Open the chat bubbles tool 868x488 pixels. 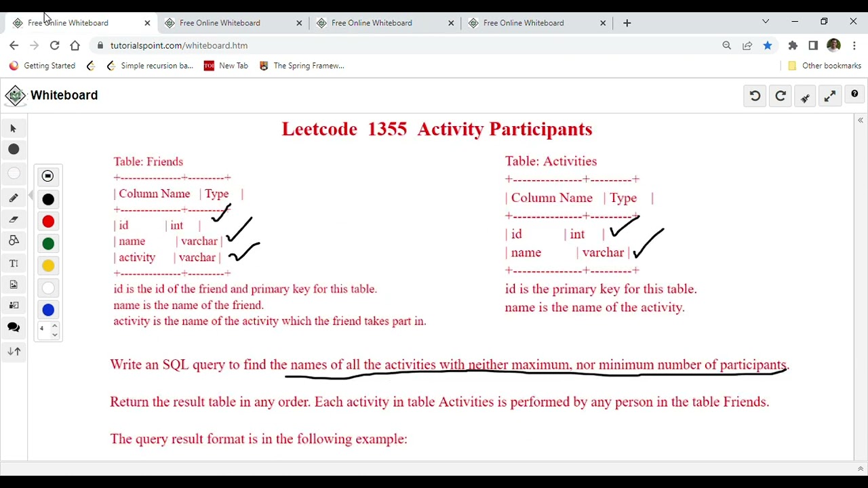(x=14, y=327)
